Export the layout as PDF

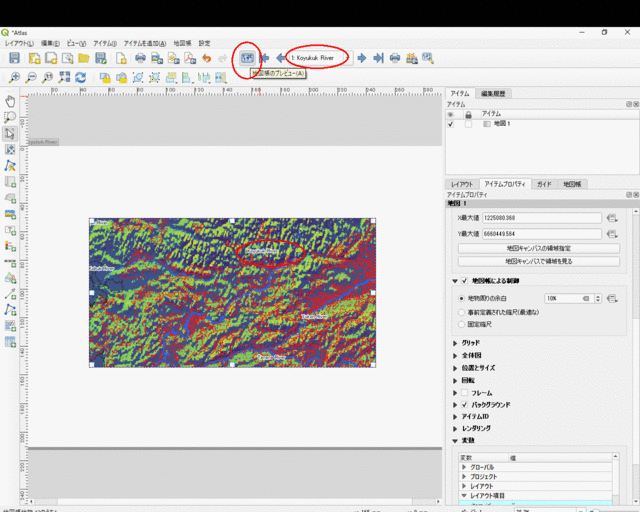pos(190,58)
